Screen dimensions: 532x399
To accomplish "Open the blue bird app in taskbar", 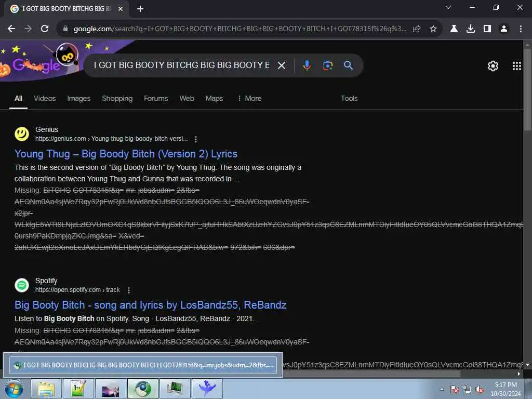I will 207,389.
